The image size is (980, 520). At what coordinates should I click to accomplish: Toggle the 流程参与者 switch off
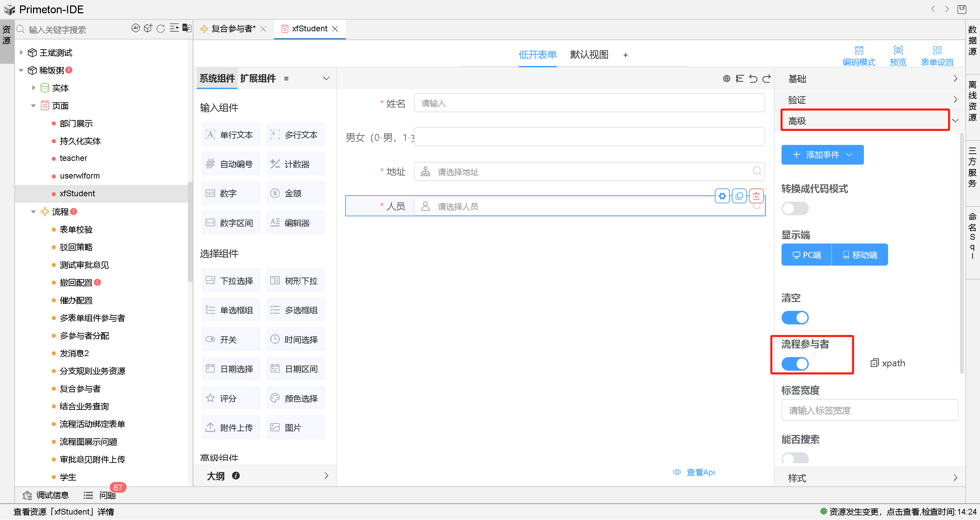point(795,364)
